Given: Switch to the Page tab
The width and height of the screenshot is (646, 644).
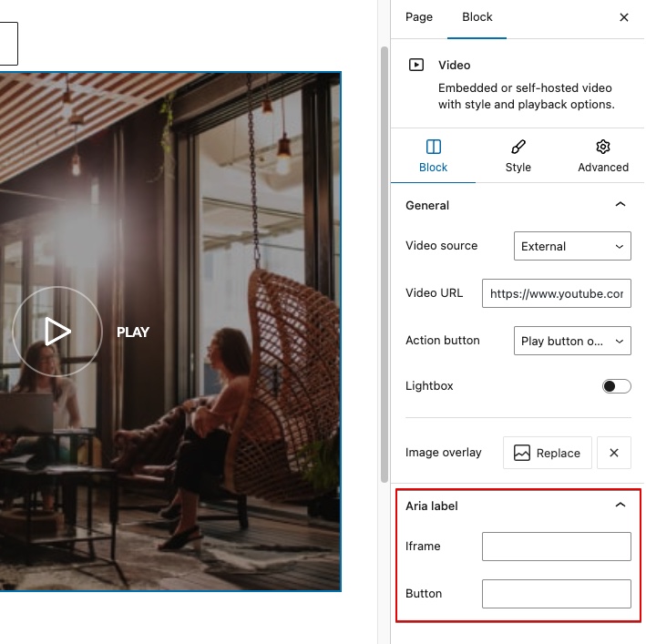Looking at the screenshot, I should pyautogui.click(x=419, y=17).
